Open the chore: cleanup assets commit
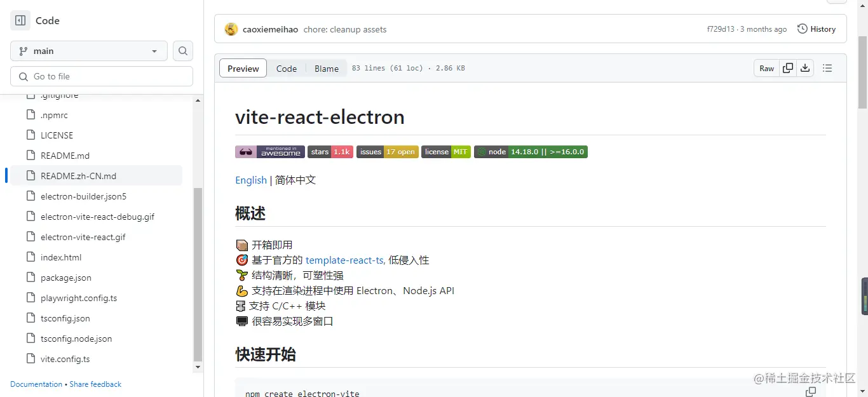868x397 pixels. point(345,29)
